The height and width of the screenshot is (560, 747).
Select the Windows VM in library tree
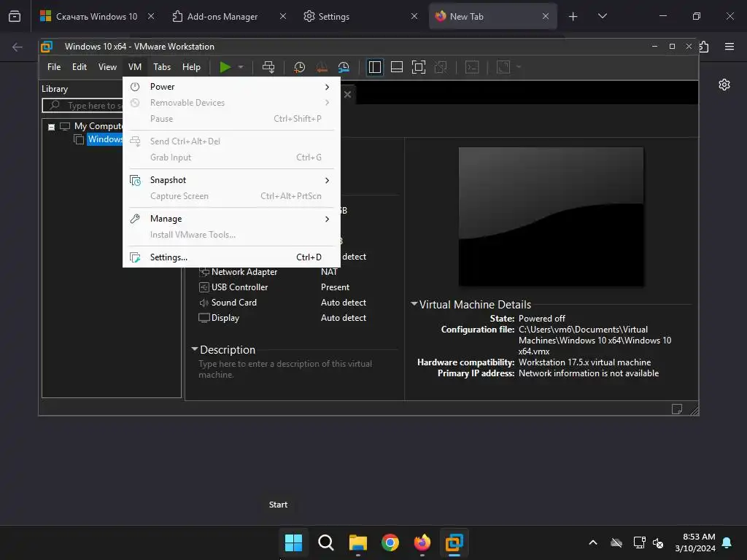pyautogui.click(x=105, y=139)
